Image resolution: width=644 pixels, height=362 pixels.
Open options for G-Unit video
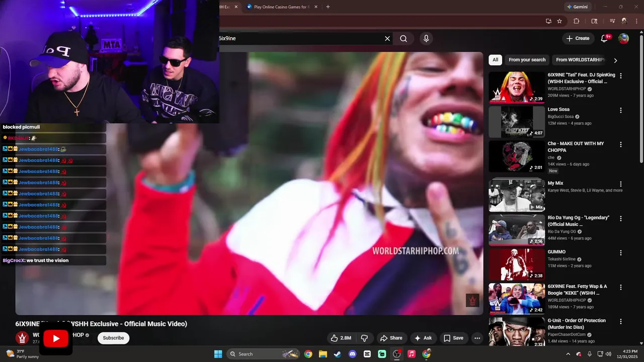pos(621,321)
